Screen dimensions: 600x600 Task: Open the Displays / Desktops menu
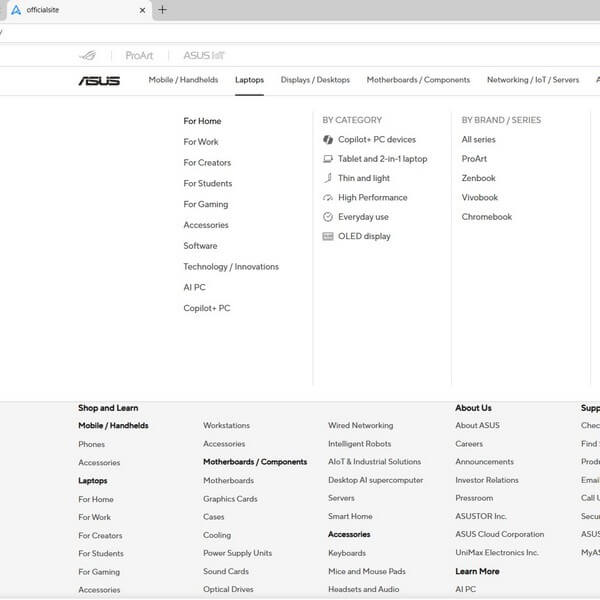[x=315, y=80]
